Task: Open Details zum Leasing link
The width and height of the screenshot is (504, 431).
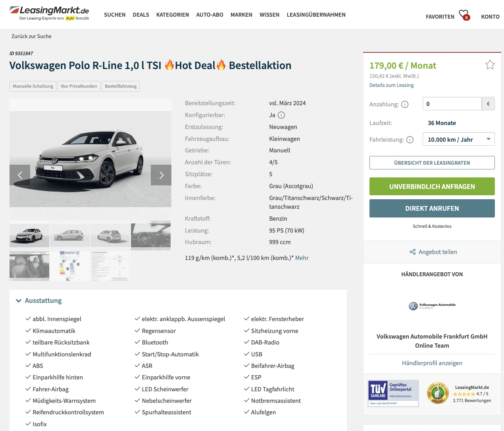Action: 392,85
